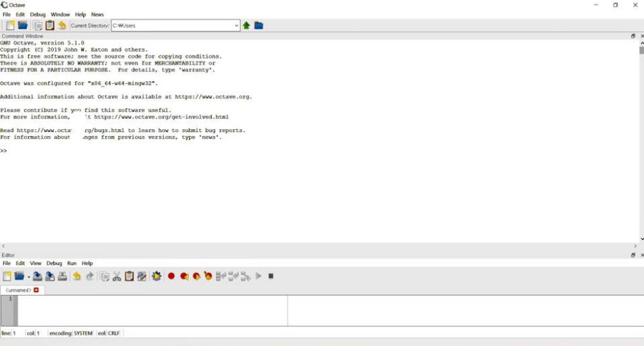This screenshot has width=644, height=346.
Task: Open file via top toolbar folder icon
Action: pos(23,25)
